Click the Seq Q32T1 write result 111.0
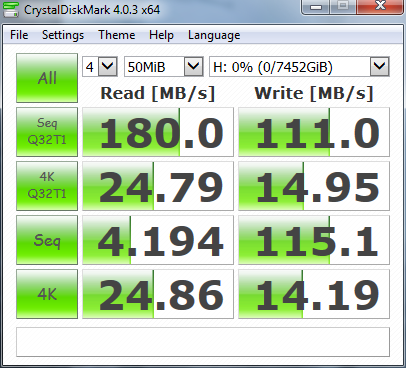The height and width of the screenshot is (368, 406). (x=314, y=132)
